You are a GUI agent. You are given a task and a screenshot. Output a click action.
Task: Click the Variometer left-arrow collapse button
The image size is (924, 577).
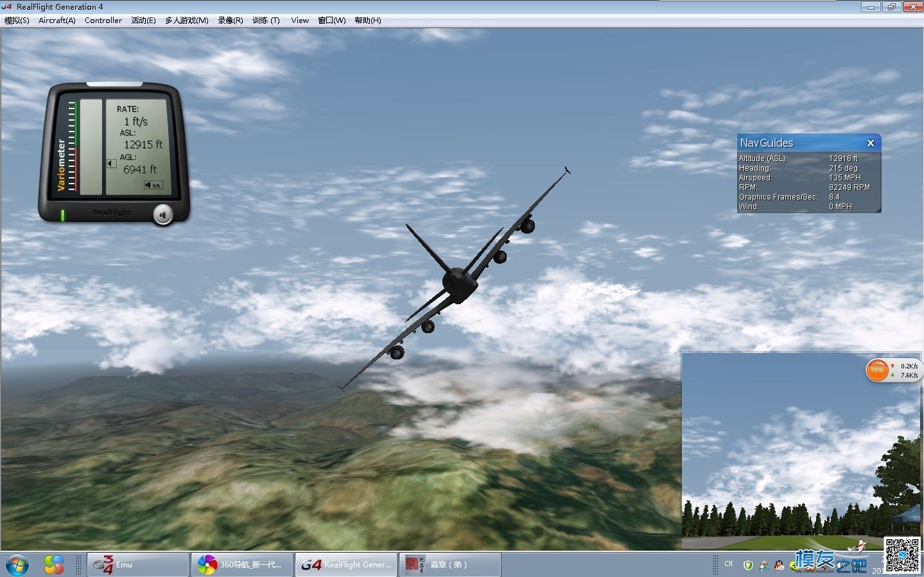click(111, 164)
